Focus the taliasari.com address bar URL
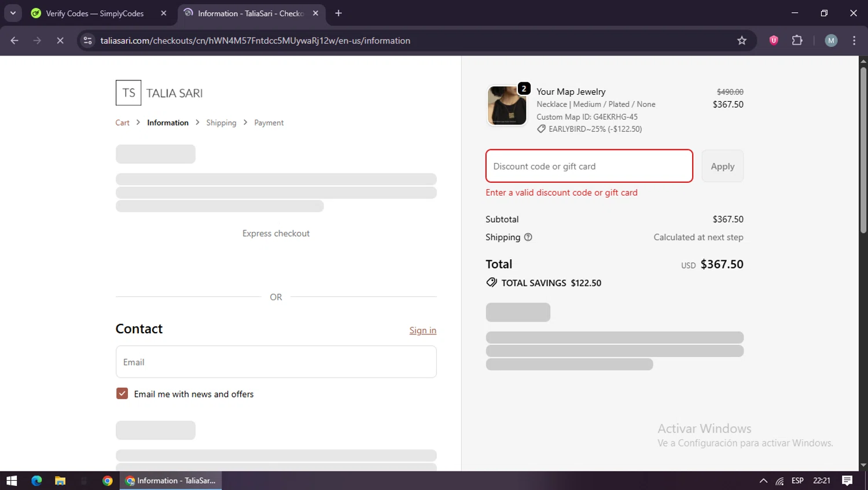Image resolution: width=868 pixels, height=490 pixels. tap(255, 40)
